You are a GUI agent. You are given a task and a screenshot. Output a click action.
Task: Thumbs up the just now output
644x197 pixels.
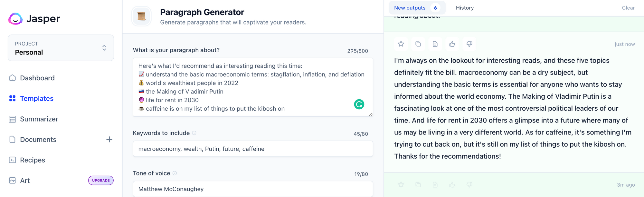[x=452, y=44]
